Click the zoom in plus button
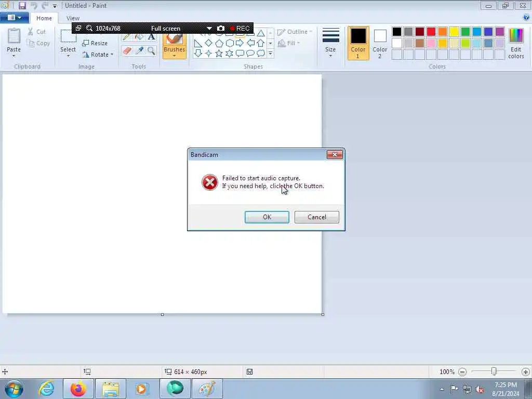Viewport: 532px width, 399px height. tap(526, 372)
